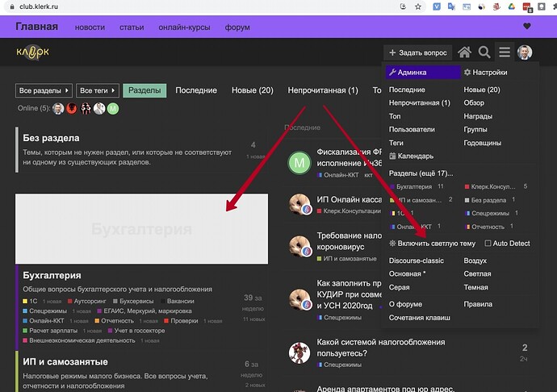Image resolution: width=557 pixels, height=392 pixels.
Task: Switch to the Последние tab
Action: [x=196, y=90]
